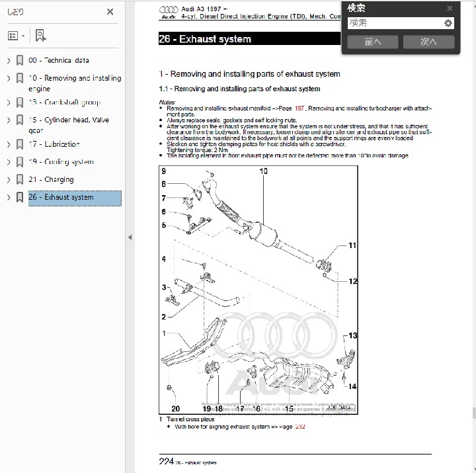
Task: Click the 前へ previous result button
Action: pos(372,42)
